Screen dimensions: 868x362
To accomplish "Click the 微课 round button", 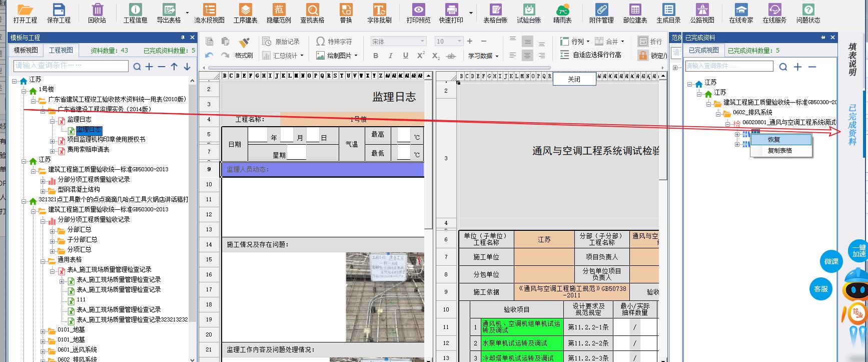I will click(831, 261).
